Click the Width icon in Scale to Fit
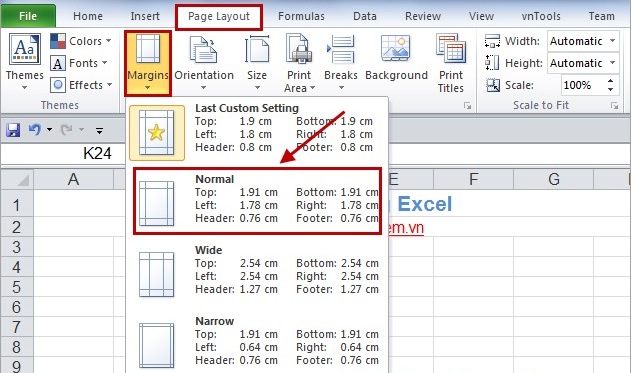The image size is (633, 373). 493,41
